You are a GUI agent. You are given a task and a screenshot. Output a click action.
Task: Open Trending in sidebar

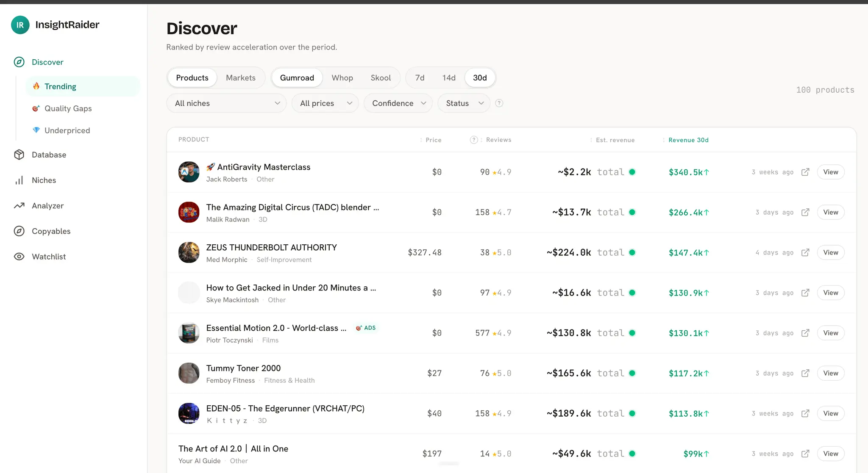point(83,86)
